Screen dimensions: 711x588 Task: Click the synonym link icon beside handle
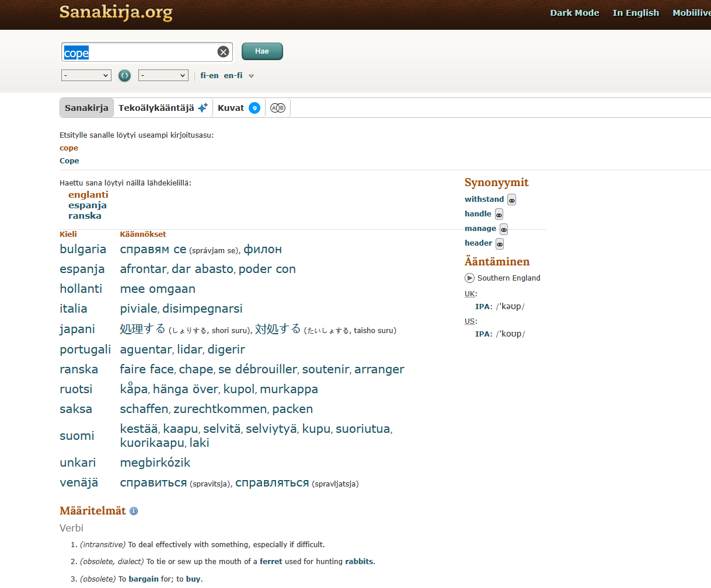(499, 215)
